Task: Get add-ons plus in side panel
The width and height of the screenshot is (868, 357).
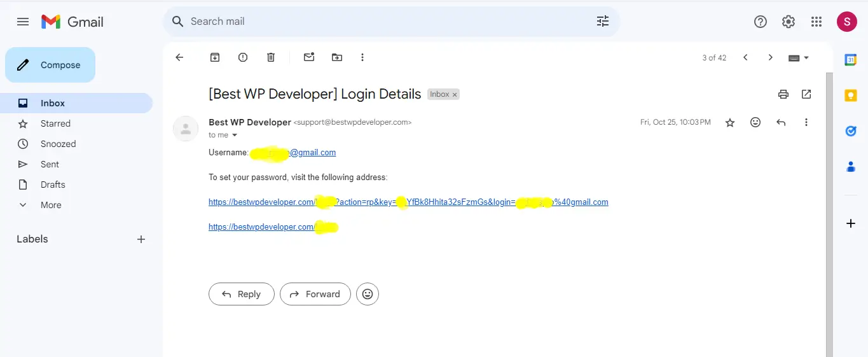Action: 850,223
